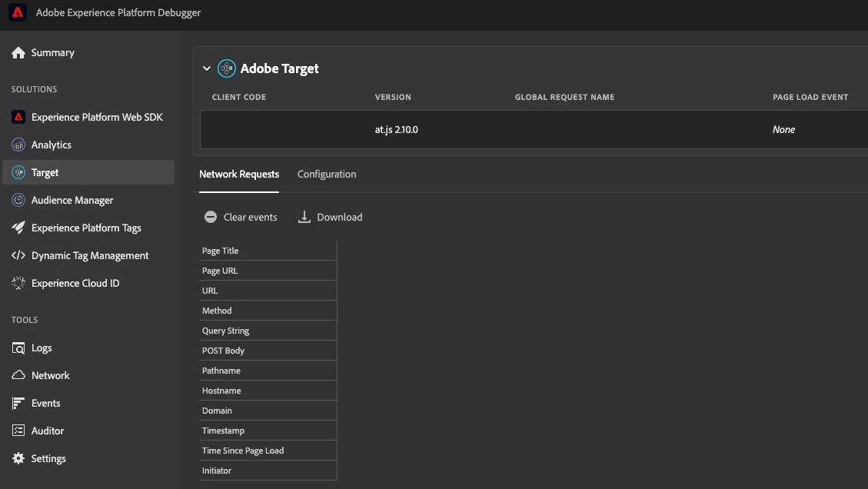The image size is (868, 489).
Task: Open the Events tool
Action: point(45,403)
